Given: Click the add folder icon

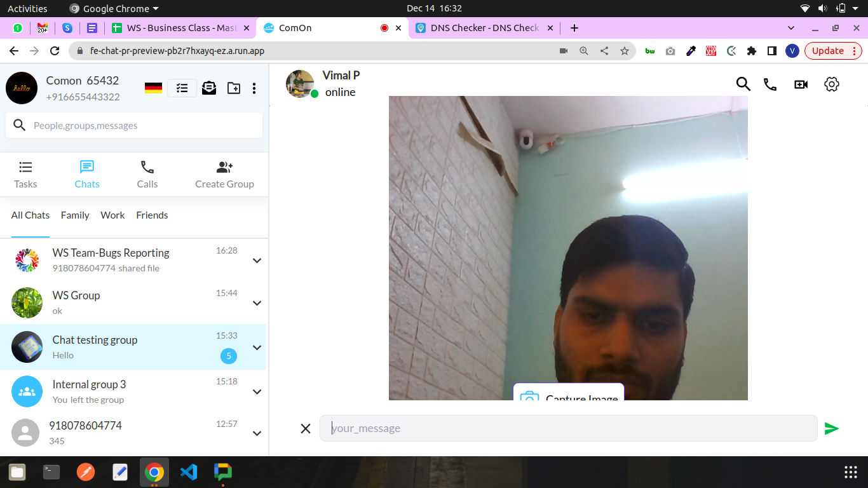Looking at the screenshot, I should tap(234, 88).
